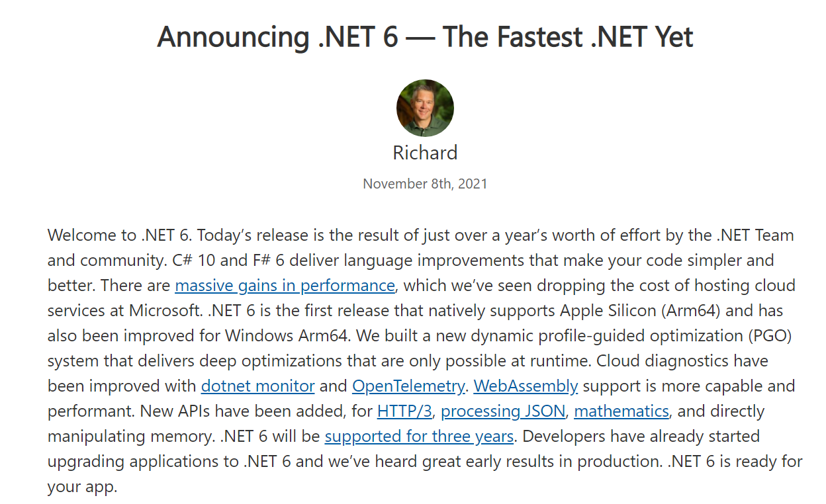Follow the OpenTelemetry hyperlink

pyautogui.click(x=408, y=386)
